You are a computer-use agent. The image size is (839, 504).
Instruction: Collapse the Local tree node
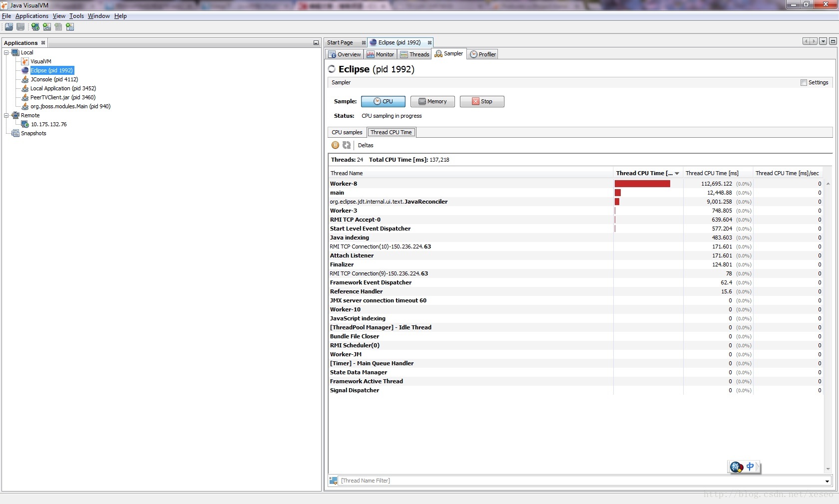point(6,52)
